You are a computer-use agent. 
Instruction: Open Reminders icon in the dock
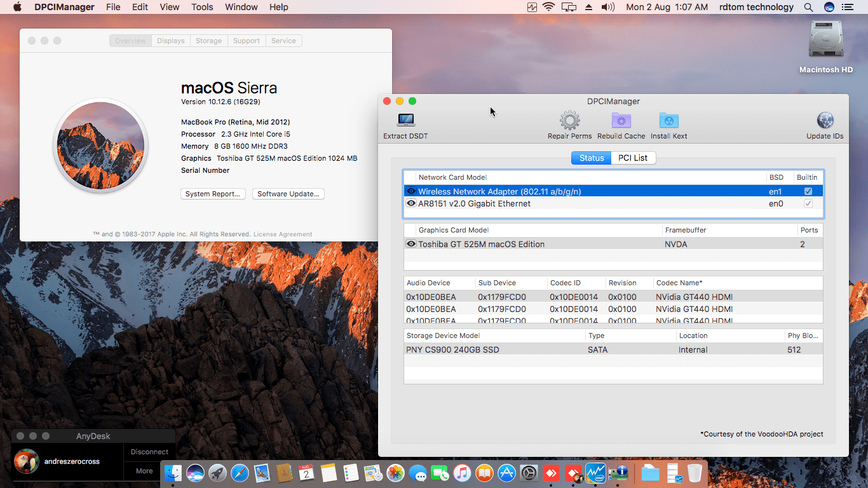click(351, 473)
